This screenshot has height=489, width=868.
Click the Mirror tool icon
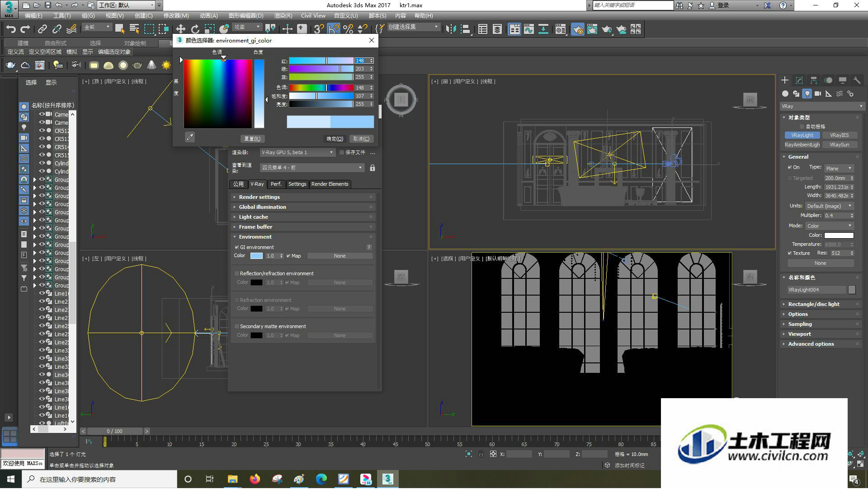tap(451, 29)
